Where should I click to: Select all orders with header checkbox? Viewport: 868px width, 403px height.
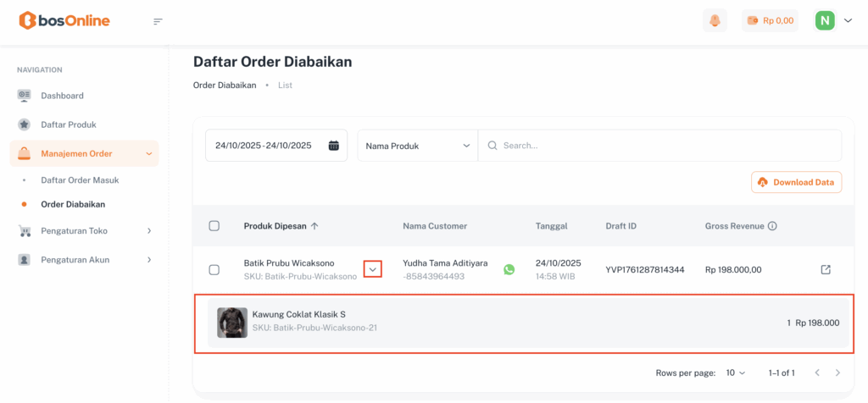tap(214, 226)
